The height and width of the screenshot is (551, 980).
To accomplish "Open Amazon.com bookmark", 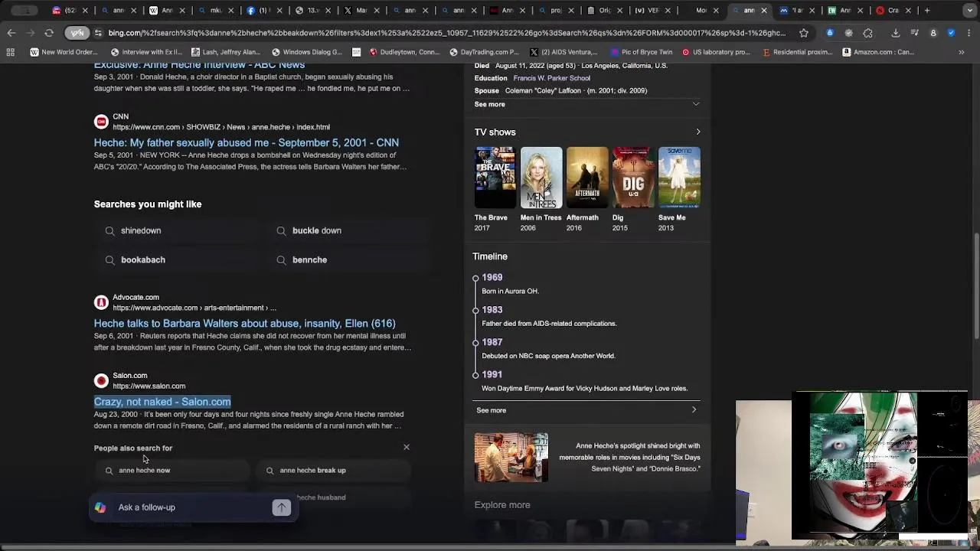I will click(x=877, y=52).
